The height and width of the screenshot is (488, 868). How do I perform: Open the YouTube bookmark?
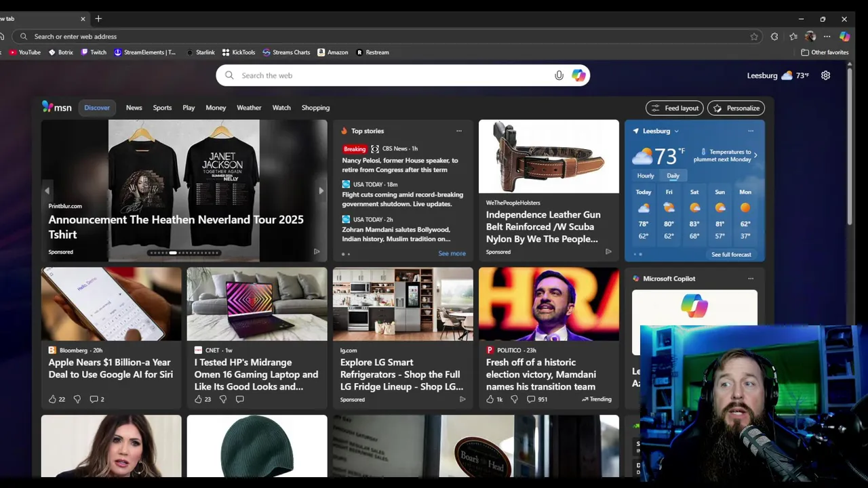click(25, 52)
